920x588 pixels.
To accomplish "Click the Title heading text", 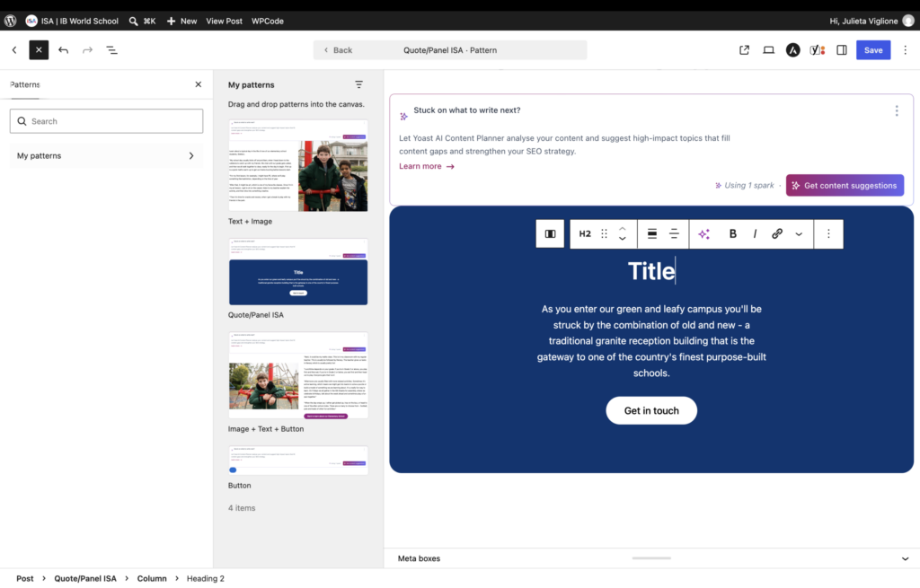I will pyautogui.click(x=651, y=271).
